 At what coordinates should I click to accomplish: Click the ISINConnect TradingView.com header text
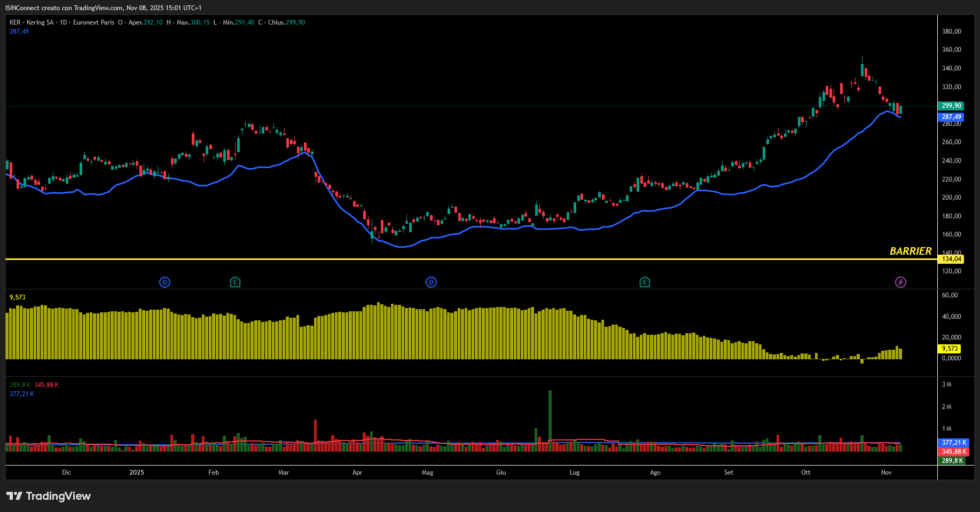[103, 8]
